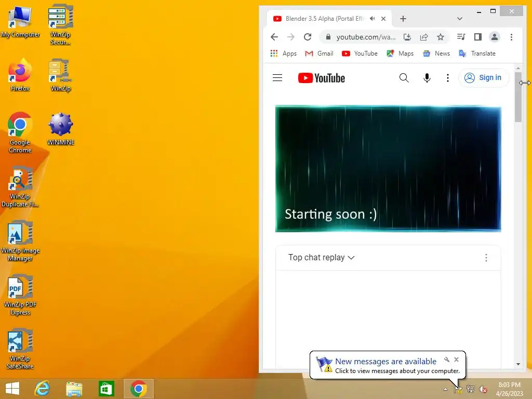The height and width of the screenshot is (399, 532).
Task: Open Windows Store from taskbar
Action: 106,389
